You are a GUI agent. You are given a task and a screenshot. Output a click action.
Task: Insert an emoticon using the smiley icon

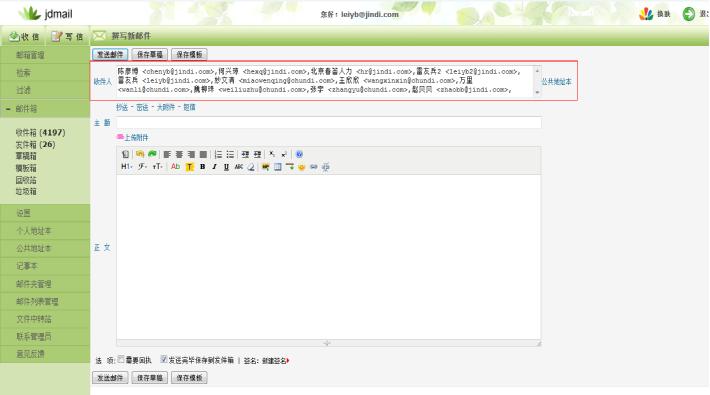coord(302,167)
